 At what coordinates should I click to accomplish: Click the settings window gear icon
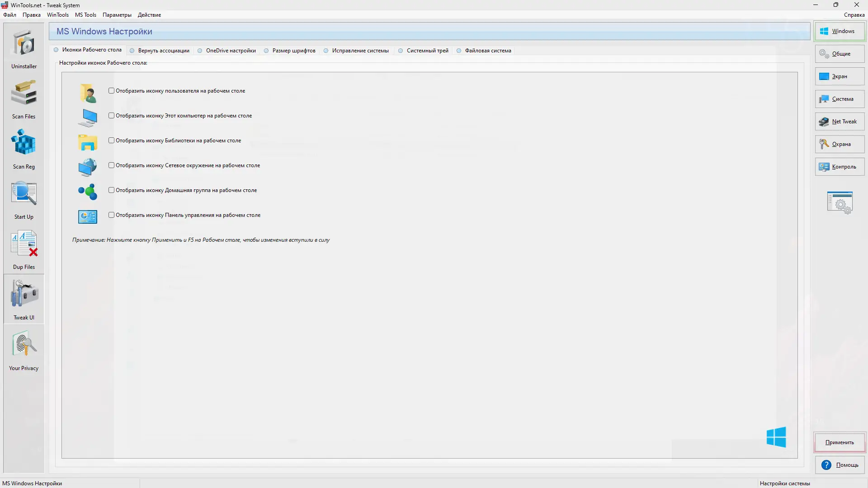(840, 203)
